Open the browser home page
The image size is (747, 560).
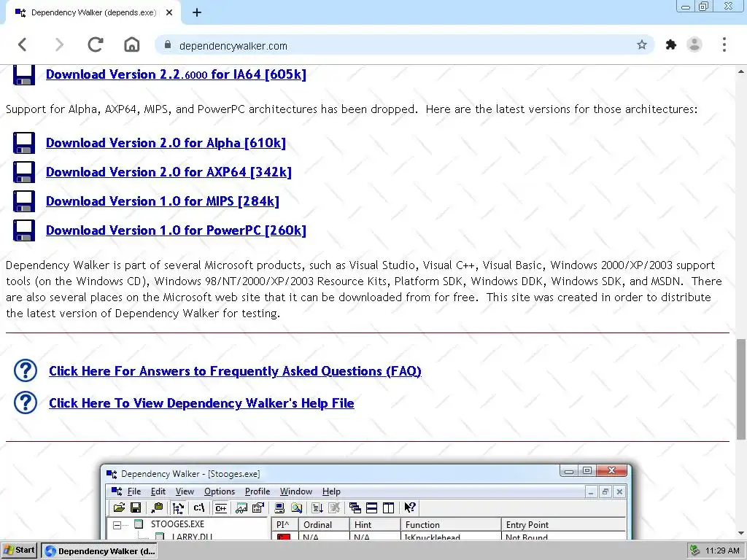132,44
